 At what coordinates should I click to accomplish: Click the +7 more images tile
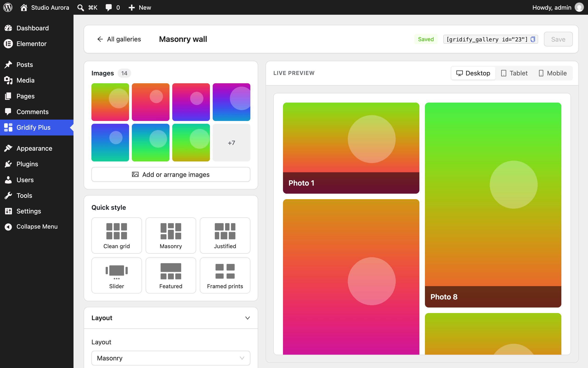coord(231,143)
